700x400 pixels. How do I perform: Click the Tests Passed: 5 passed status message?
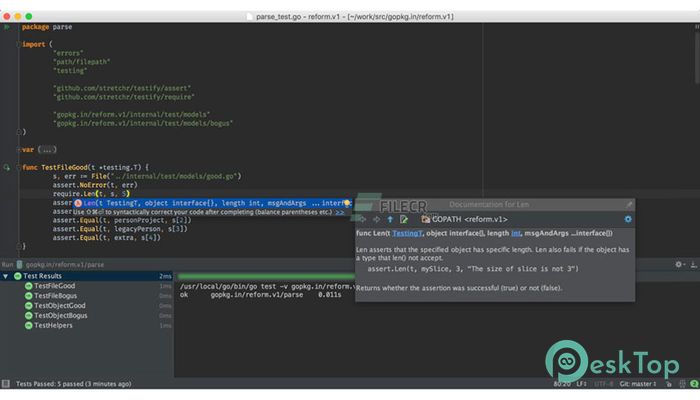click(74, 383)
